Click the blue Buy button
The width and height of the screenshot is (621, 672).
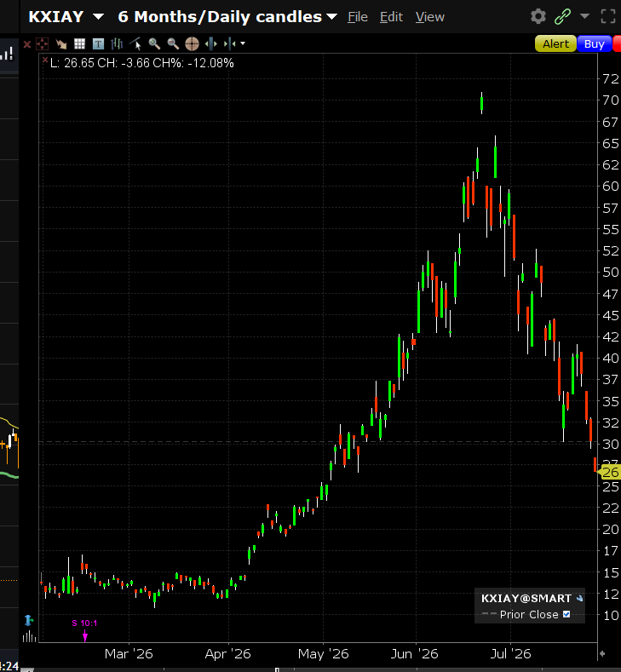(x=594, y=43)
